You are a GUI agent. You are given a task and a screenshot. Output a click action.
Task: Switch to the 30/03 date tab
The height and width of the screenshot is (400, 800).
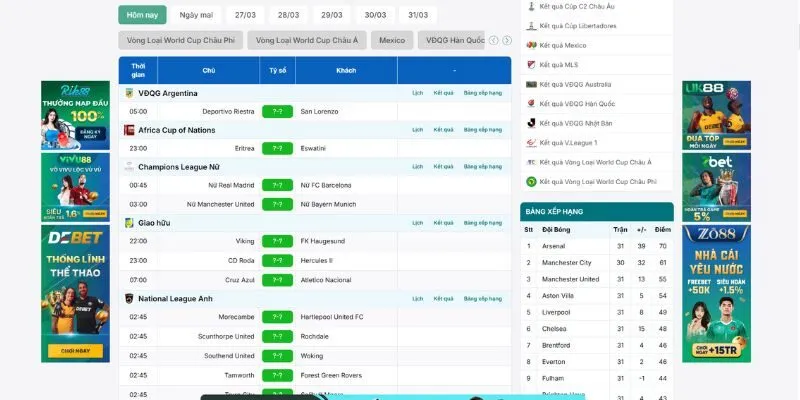tap(375, 15)
